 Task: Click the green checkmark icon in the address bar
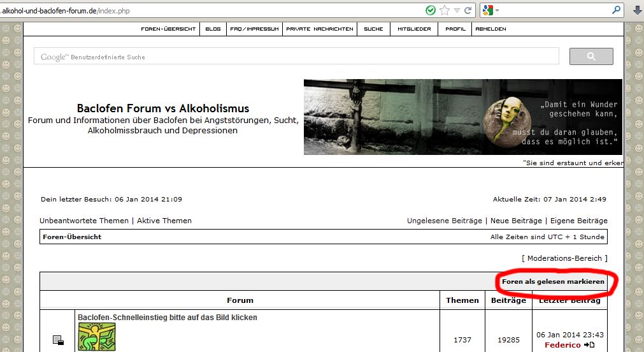[431, 10]
